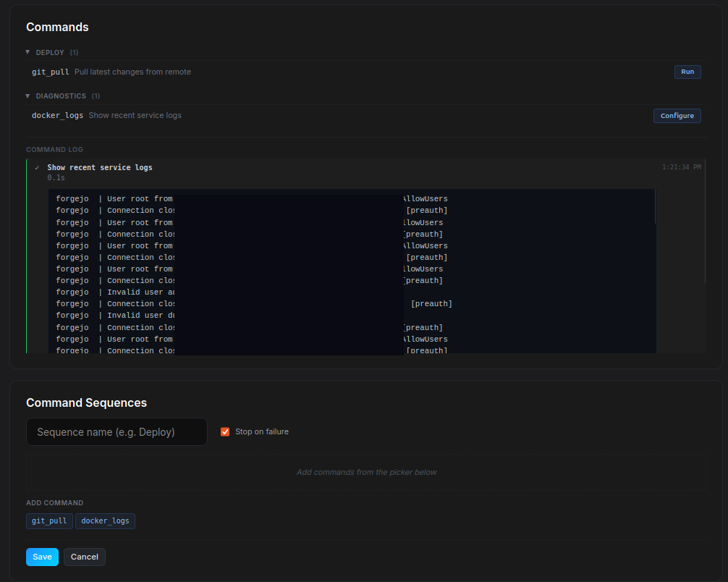Click the Deploy section count badge (1)
The image size is (728, 582).
tap(73, 52)
